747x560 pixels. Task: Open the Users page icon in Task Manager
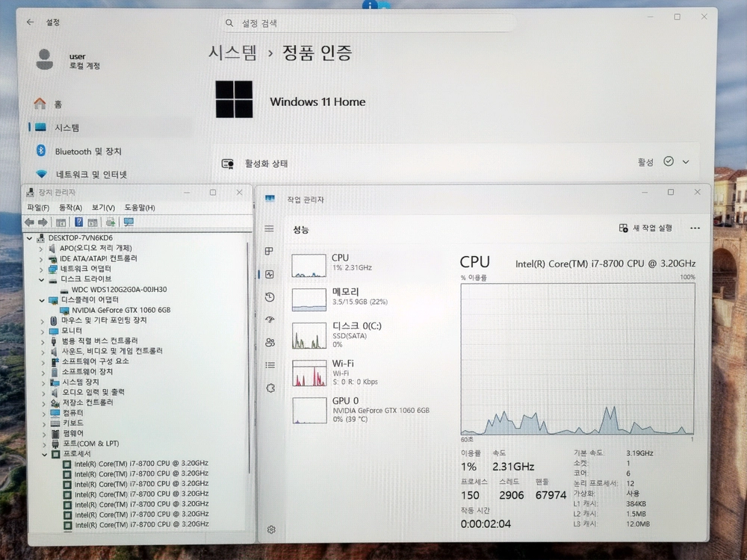tap(270, 343)
